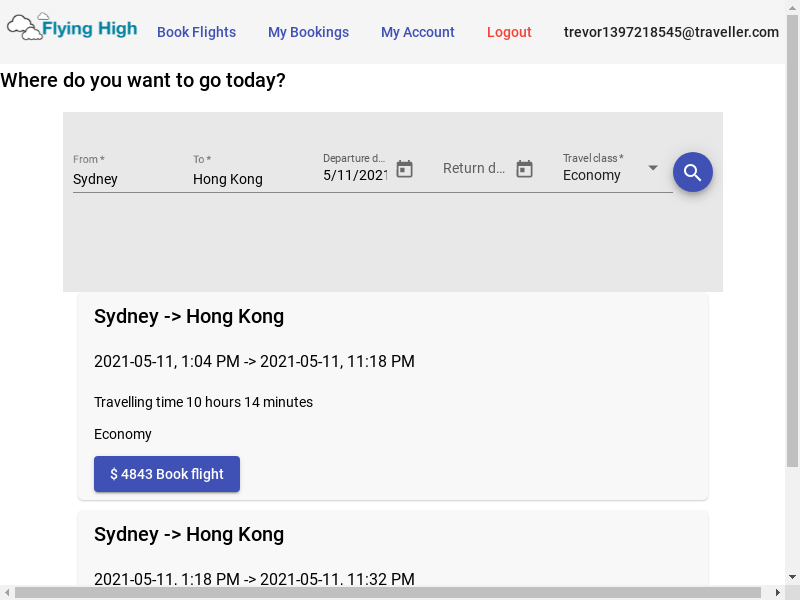Click the scroll right arrow on the horizontal scrollbar
This screenshot has height=600, width=800.
[778, 592]
